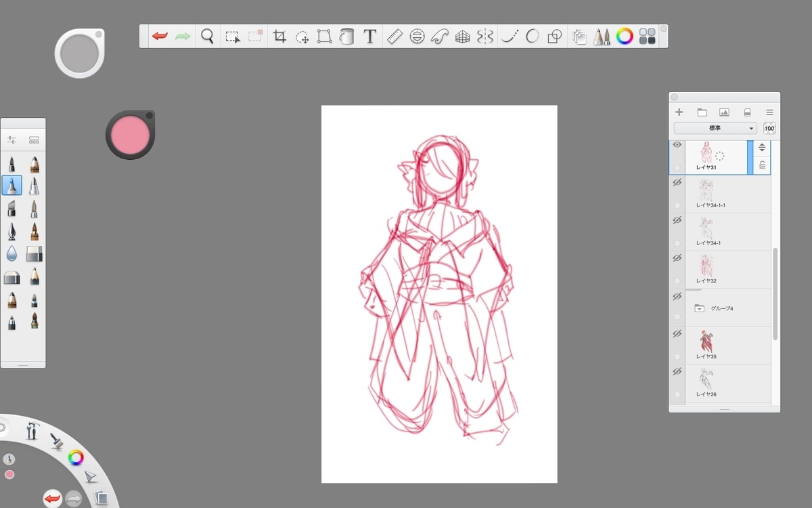Click the layer opacity value 100

[769, 128]
